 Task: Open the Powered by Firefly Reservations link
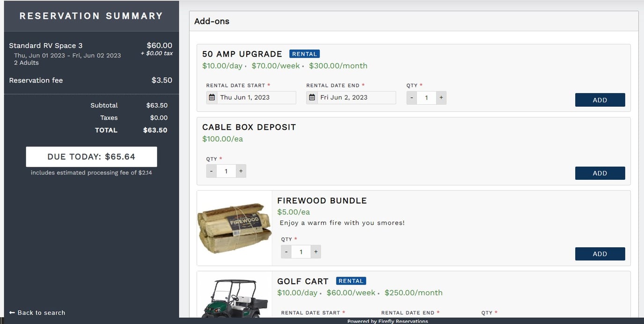coord(388,321)
